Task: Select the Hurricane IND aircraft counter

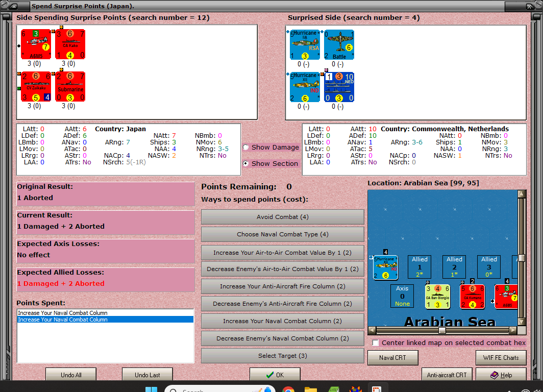Action: click(305, 87)
